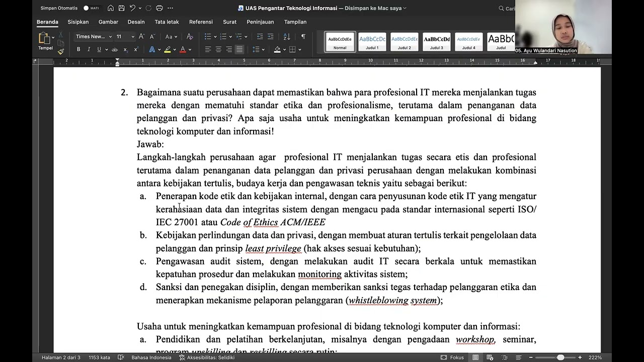Viewport: 644px width, 362px height.
Task: Click the document title save location chevron
Action: pyautogui.click(x=405, y=8)
